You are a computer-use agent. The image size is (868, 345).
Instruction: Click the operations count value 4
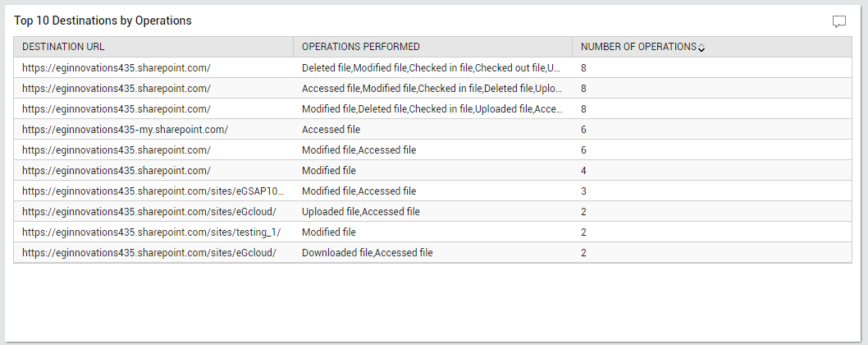click(583, 170)
